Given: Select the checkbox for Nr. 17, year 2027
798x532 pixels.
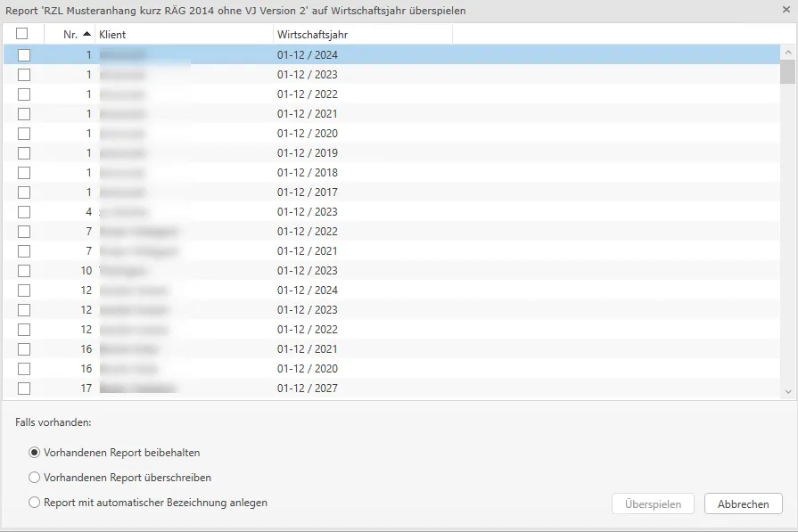Looking at the screenshot, I should pyautogui.click(x=24, y=389).
